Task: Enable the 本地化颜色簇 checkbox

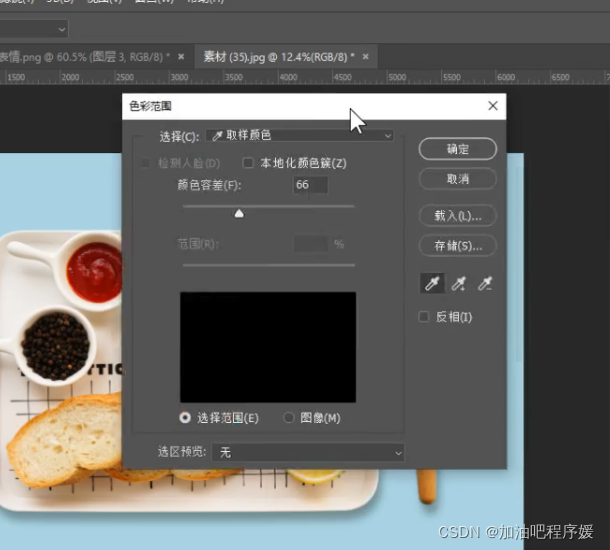Action: tap(248, 163)
